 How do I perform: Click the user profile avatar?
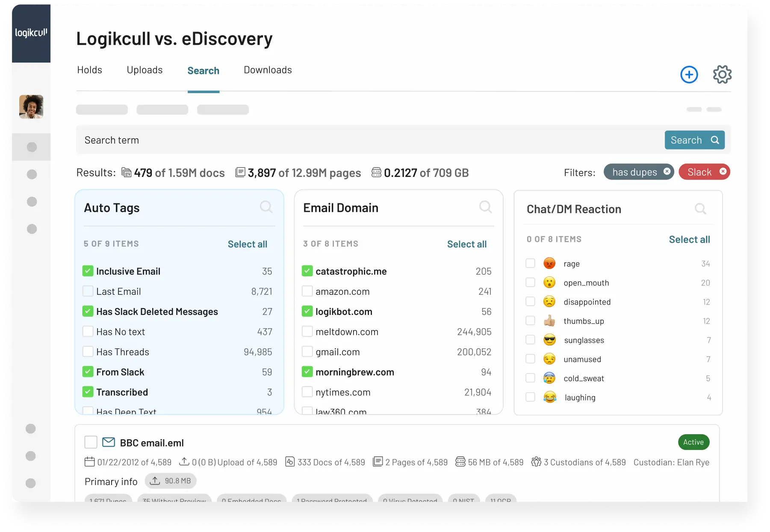click(31, 107)
